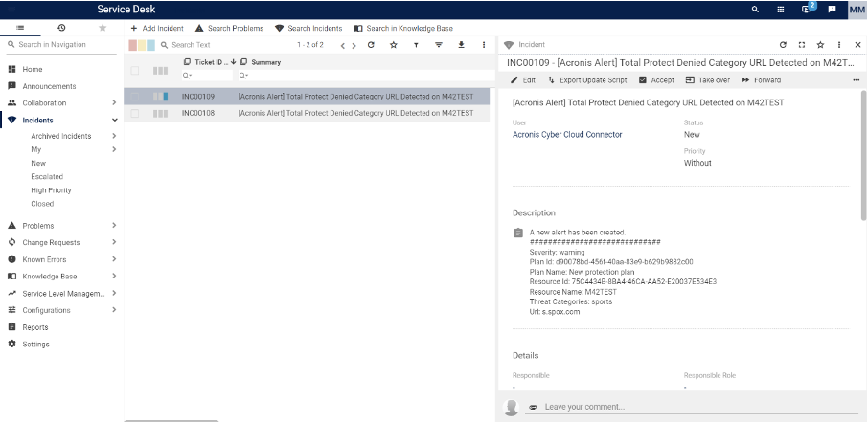Open High Priority incidents subitem

[x=51, y=190]
